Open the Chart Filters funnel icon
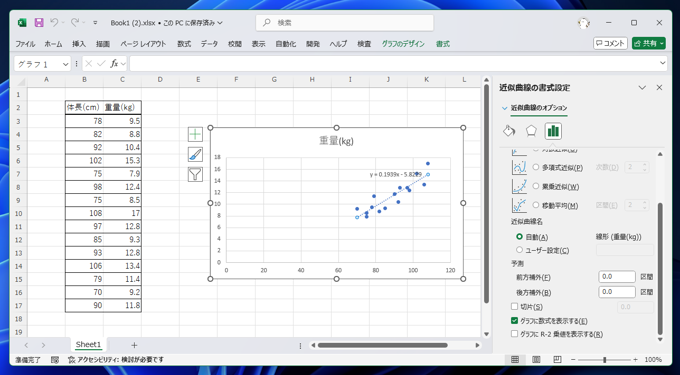The height and width of the screenshot is (375, 680). point(195,174)
